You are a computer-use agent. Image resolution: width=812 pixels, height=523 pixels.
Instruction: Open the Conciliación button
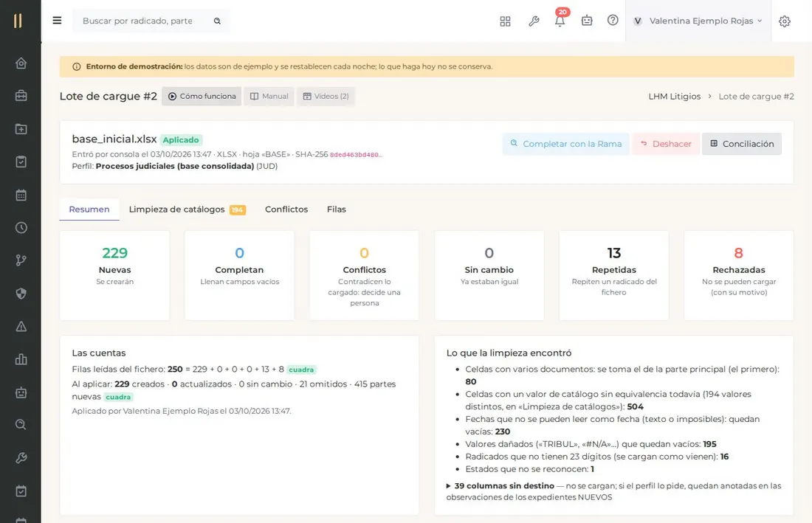(x=742, y=144)
